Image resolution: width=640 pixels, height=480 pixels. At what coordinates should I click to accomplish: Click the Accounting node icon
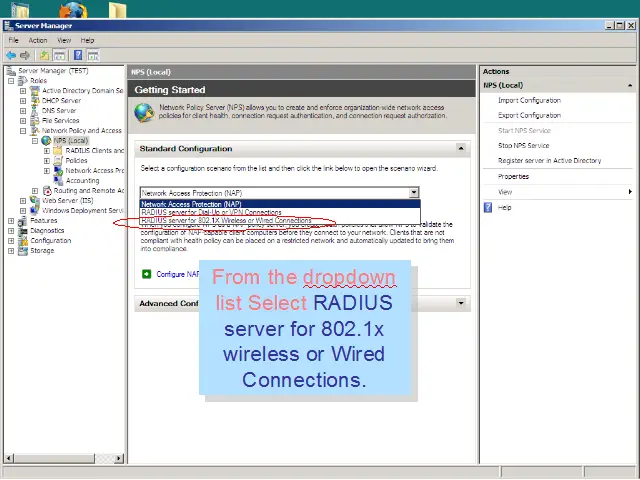click(58, 180)
